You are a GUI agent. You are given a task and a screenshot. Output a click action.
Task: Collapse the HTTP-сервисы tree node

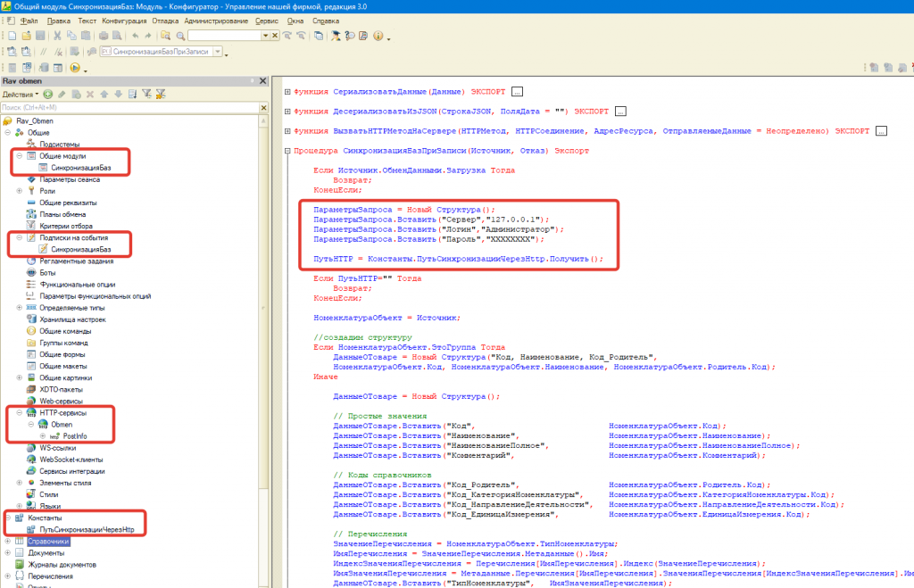point(20,412)
